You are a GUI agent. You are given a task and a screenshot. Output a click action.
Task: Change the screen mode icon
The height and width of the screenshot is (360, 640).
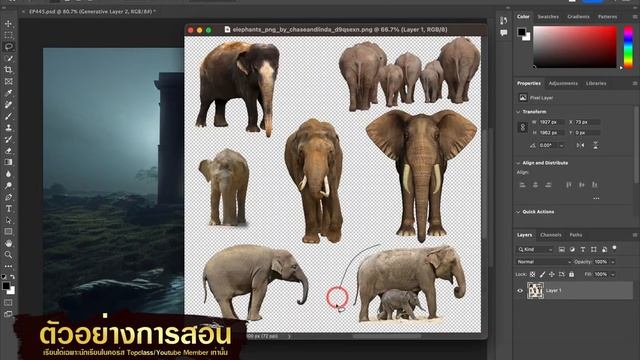(x=8, y=314)
